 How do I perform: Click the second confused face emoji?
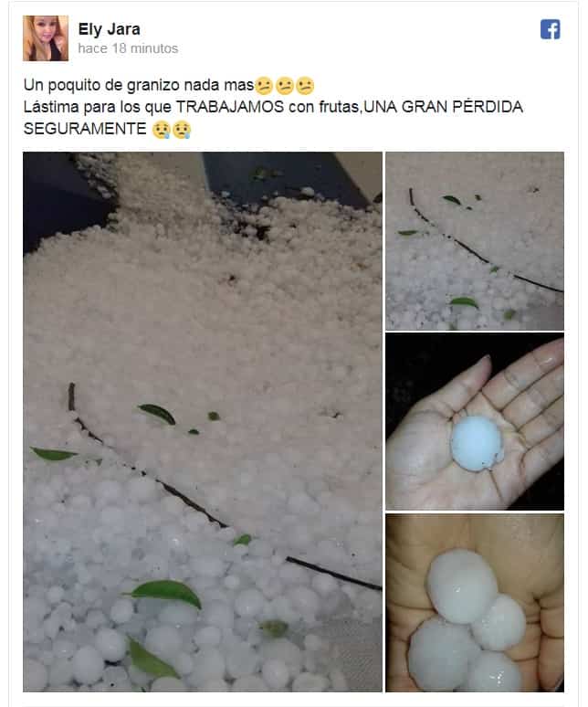284,86
